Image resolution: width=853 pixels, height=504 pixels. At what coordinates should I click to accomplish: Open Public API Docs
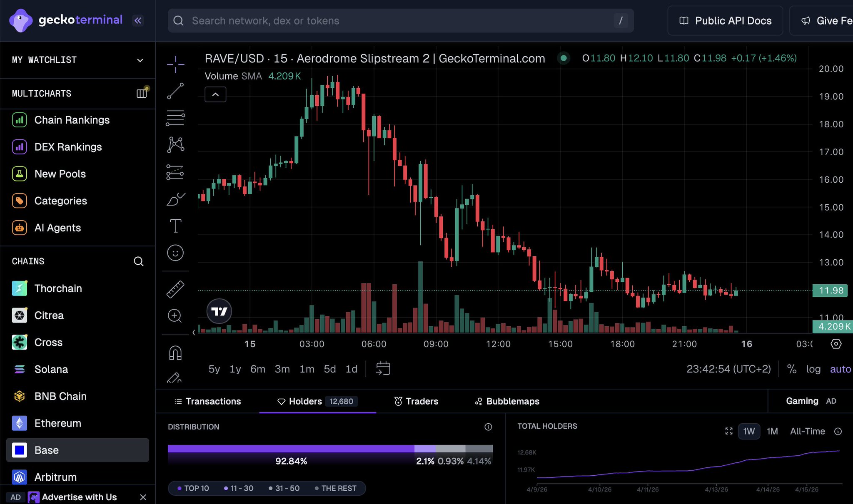click(725, 21)
